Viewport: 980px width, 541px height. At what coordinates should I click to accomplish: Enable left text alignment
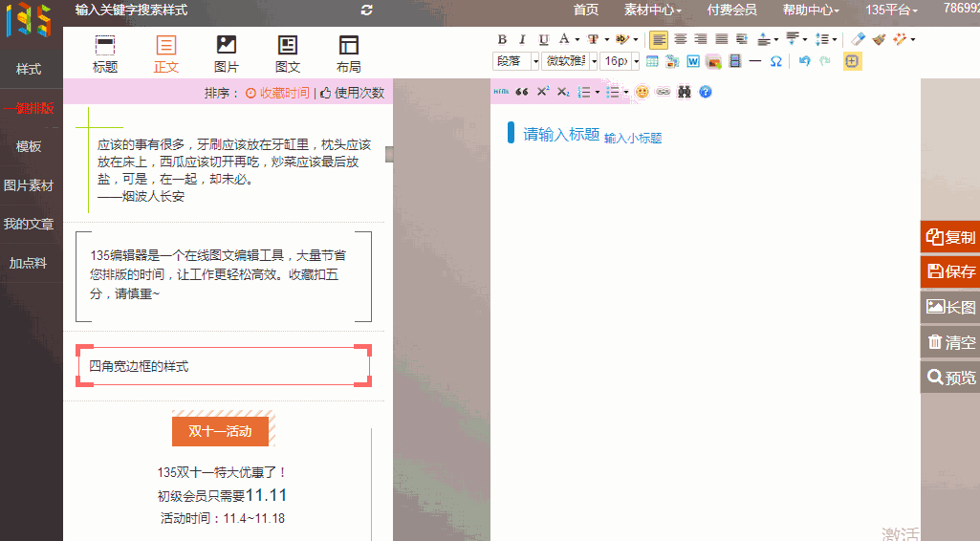tap(658, 40)
